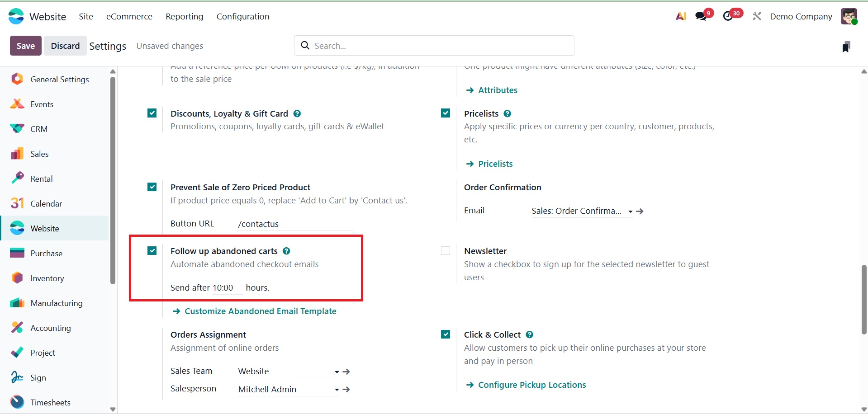
Task: Open help icon for Follow up abandoned carts
Action: click(286, 251)
